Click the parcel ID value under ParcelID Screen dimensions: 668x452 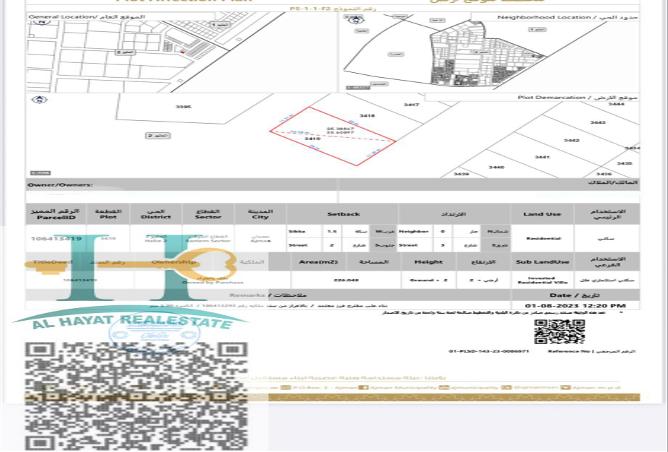[x=56, y=238]
